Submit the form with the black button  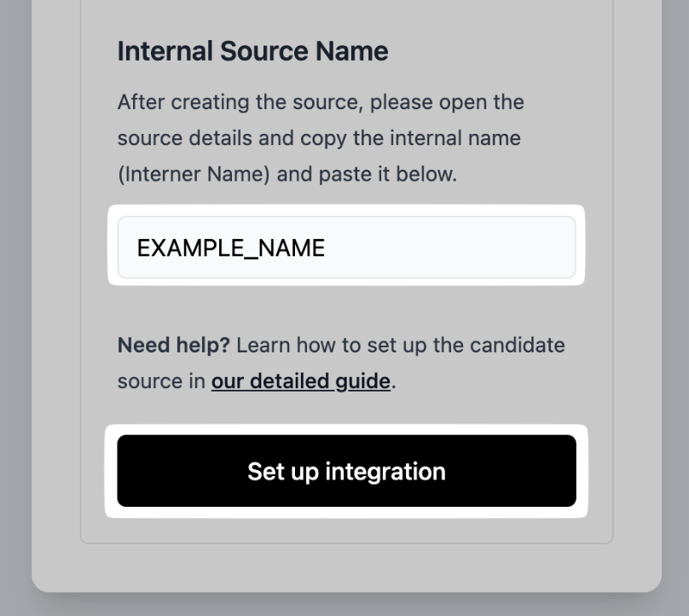(x=346, y=471)
